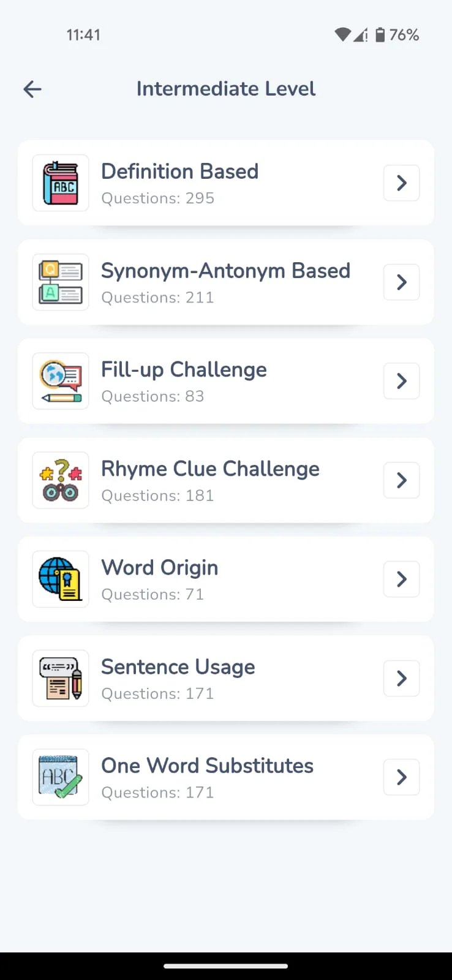Go back using the arrow icon
This screenshot has height=980, width=452.
(x=32, y=89)
